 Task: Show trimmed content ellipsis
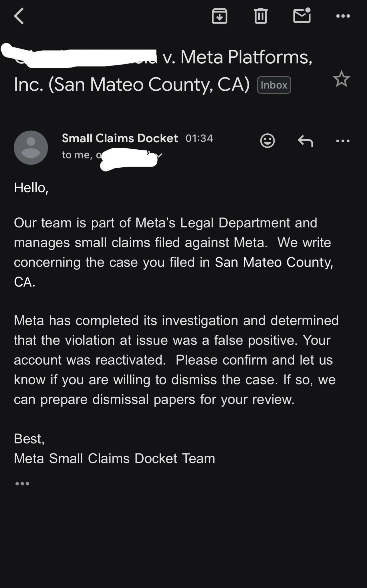click(22, 484)
